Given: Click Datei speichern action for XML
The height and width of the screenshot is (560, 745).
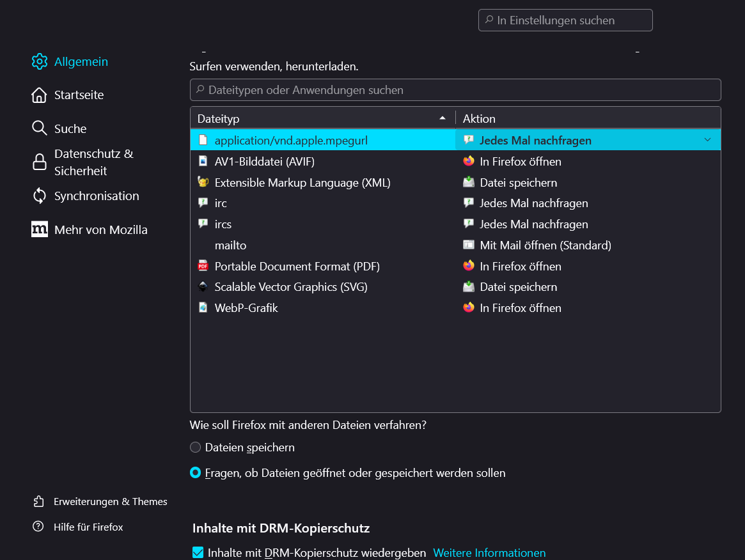Looking at the screenshot, I should click(x=519, y=182).
